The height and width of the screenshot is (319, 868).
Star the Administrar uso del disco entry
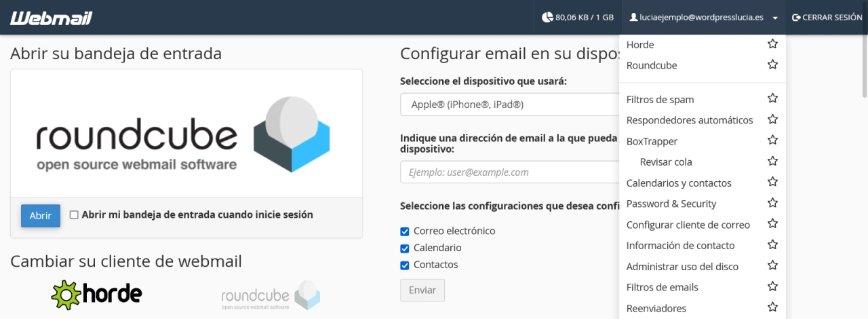pos(772,266)
